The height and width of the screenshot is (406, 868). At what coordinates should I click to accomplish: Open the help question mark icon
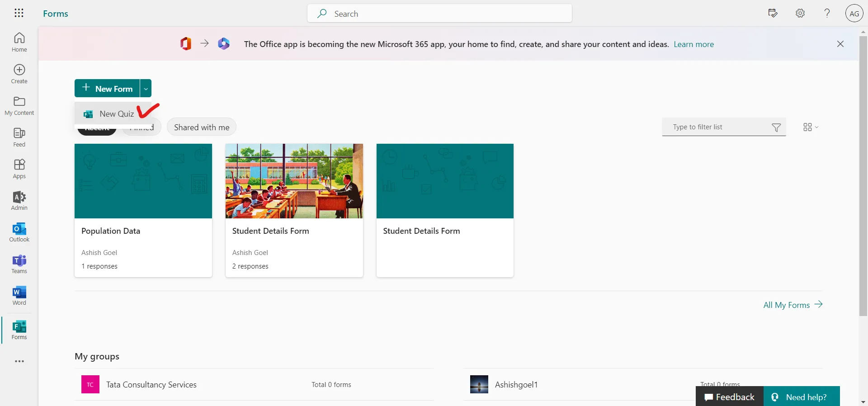pos(827,13)
